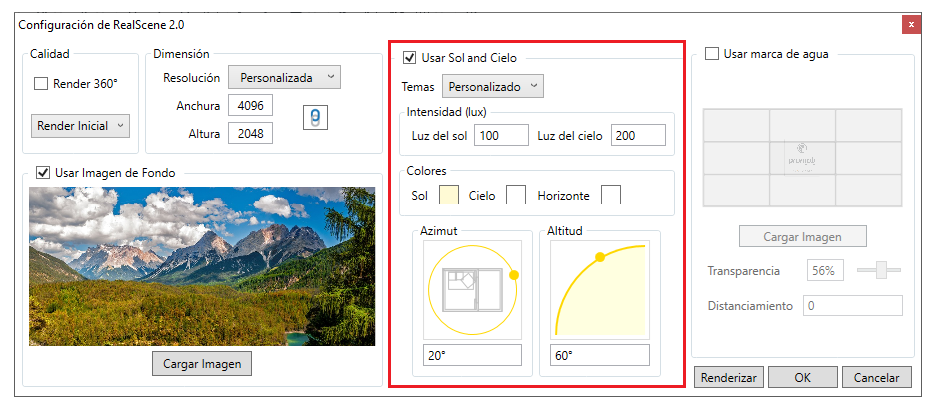Image resolution: width=951 pixels, height=403 pixels.
Task: Open the Horizonte color swatch
Action: [x=611, y=195]
